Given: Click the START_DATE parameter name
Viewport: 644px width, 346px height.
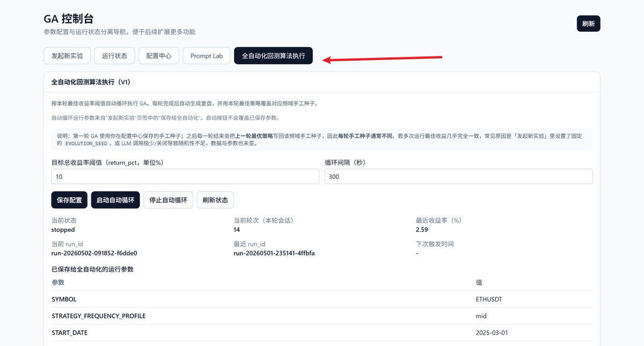Looking at the screenshot, I should (70, 333).
